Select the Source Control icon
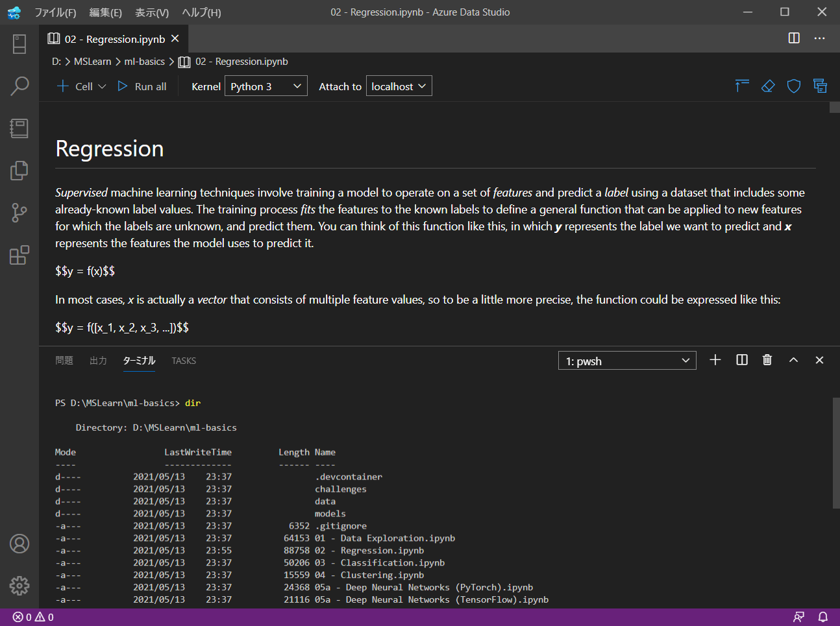The image size is (840, 626). [19, 213]
